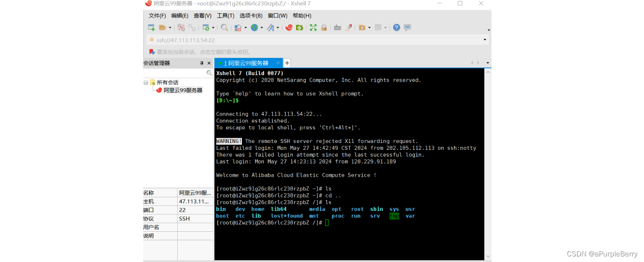644x262 pixels.
Task: Expand the address bar history dropdown
Action: click(x=485, y=40)
